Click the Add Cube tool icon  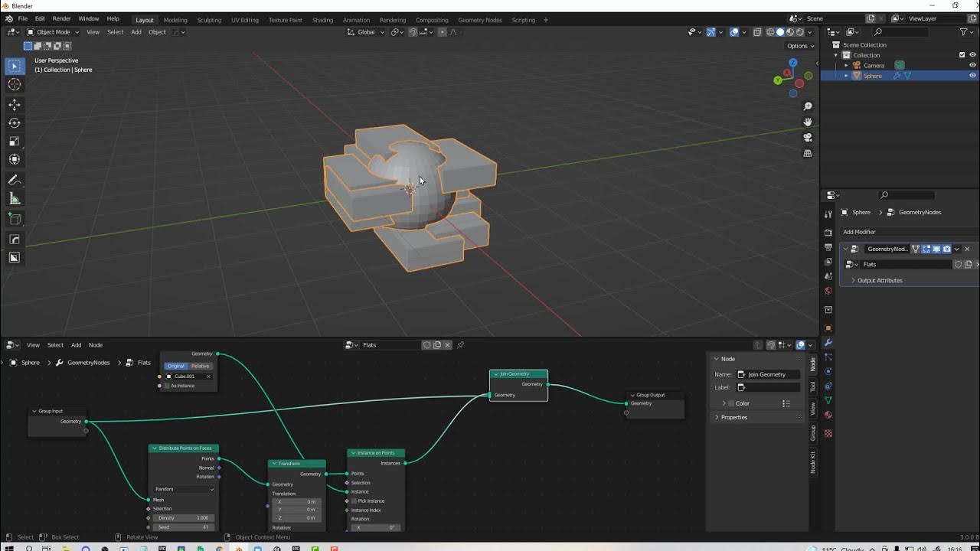(x=14, y=220)
